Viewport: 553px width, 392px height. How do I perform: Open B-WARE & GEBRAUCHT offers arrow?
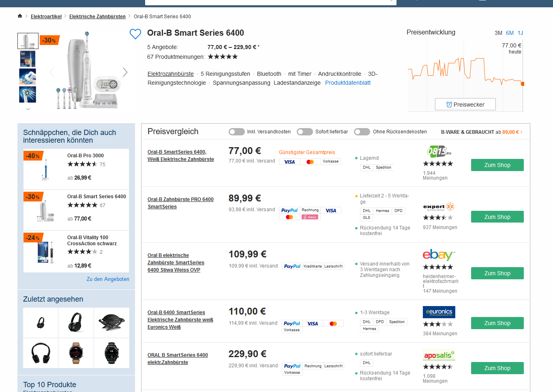pos(521,132)
